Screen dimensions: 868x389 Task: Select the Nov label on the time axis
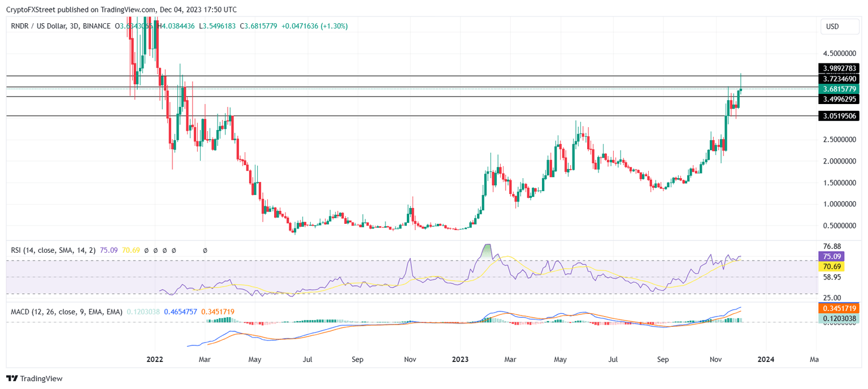tap(715, 359)
